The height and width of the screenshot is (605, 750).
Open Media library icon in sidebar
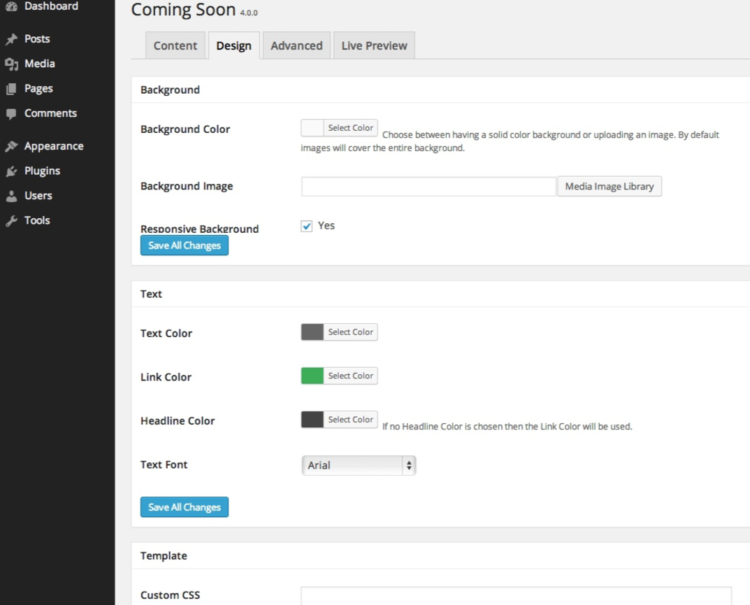11,64
